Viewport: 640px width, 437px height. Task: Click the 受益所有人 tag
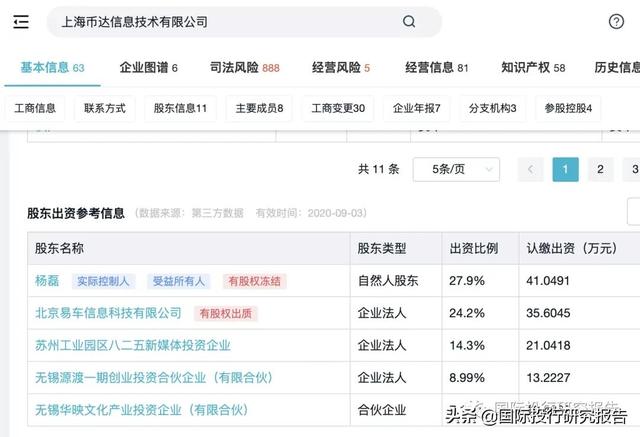(x=179, y=281)
